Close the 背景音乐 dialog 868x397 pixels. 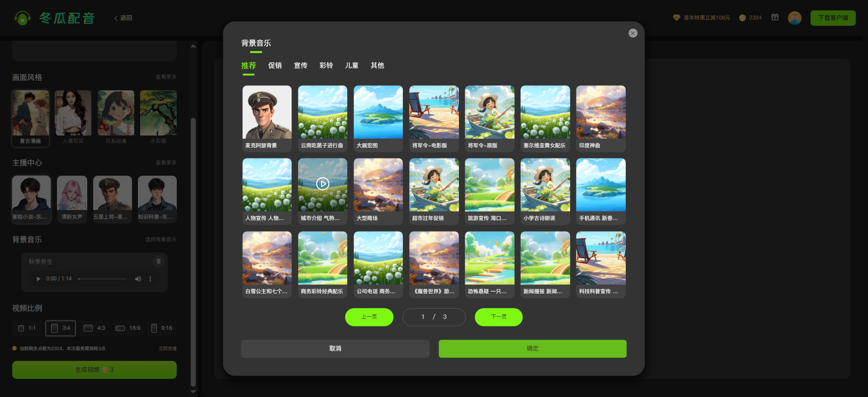(633, 33)
